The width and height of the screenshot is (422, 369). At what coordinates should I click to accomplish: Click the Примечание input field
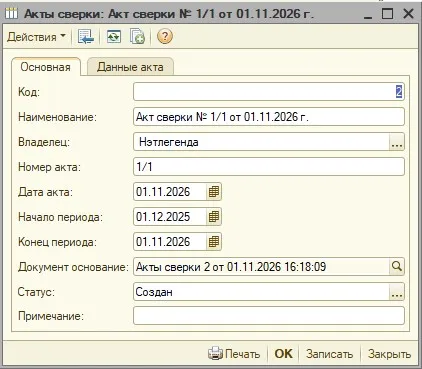[269, 316]
